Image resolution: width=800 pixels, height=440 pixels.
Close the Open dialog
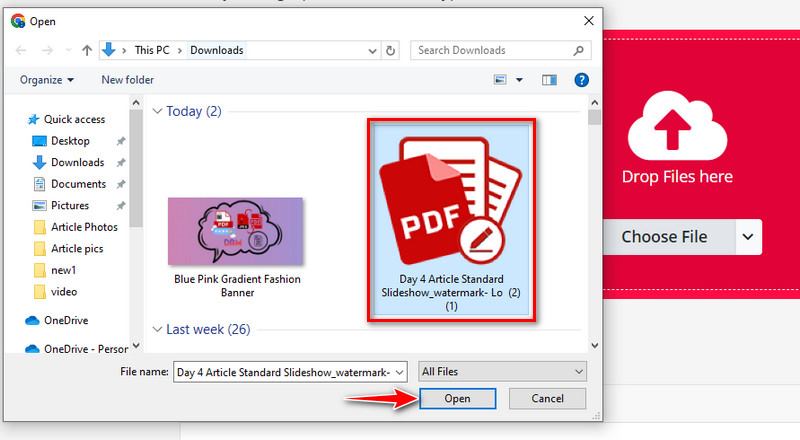[588, 21]
